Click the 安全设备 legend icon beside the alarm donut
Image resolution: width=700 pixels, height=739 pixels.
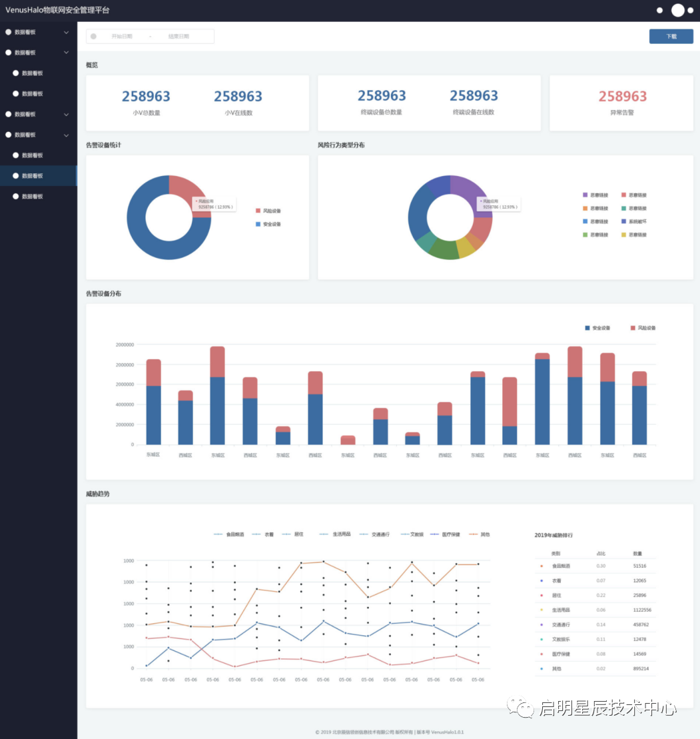click(x=258, y=224)
